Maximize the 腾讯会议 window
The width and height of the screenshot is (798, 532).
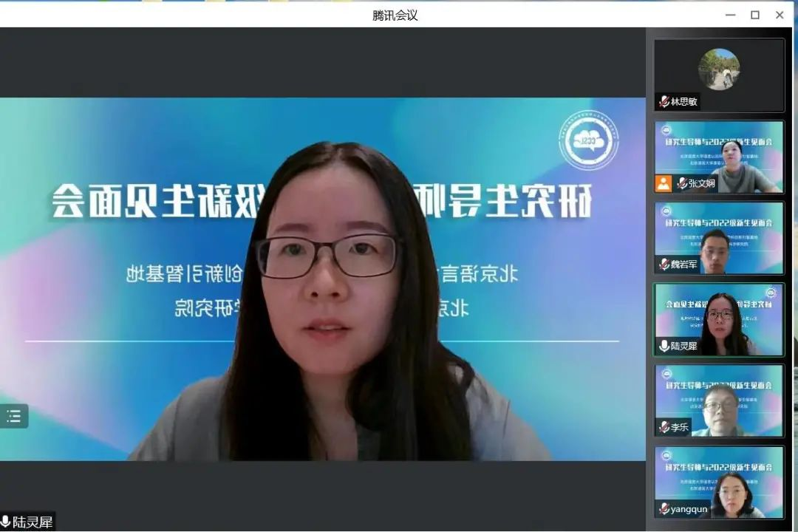[755, 15]
